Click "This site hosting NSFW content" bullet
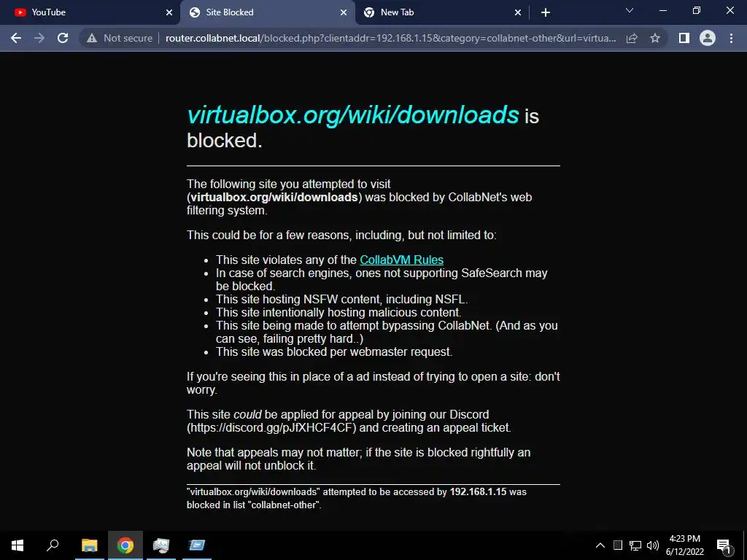Viewport: 747px width, 560px height. tap(341, 299)
